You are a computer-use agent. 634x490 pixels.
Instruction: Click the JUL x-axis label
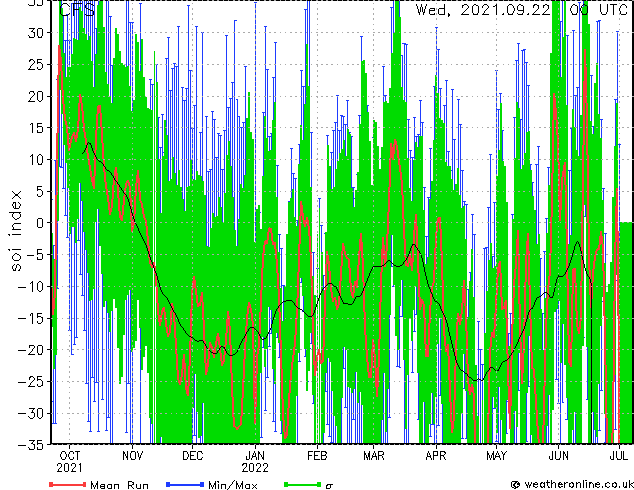pyautogui.click(x=619, y=456)
